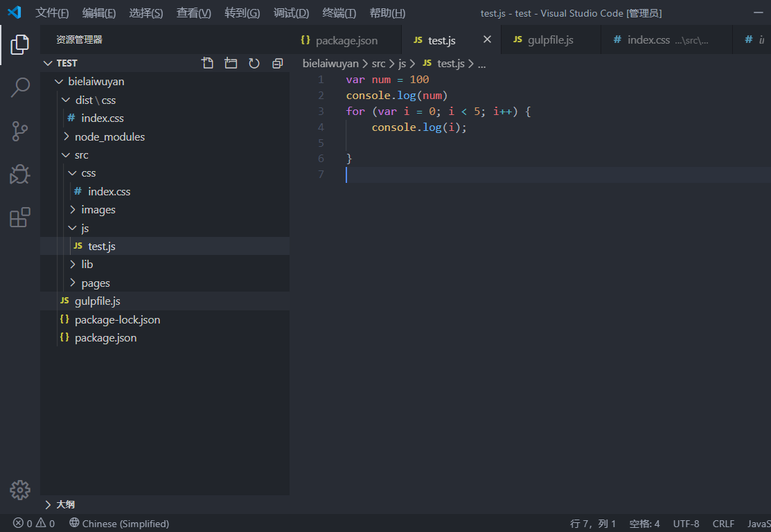Open the 文件(F) menu
Image resolution: width=771 pixels, height=532 pixels.
pos(52,12)
